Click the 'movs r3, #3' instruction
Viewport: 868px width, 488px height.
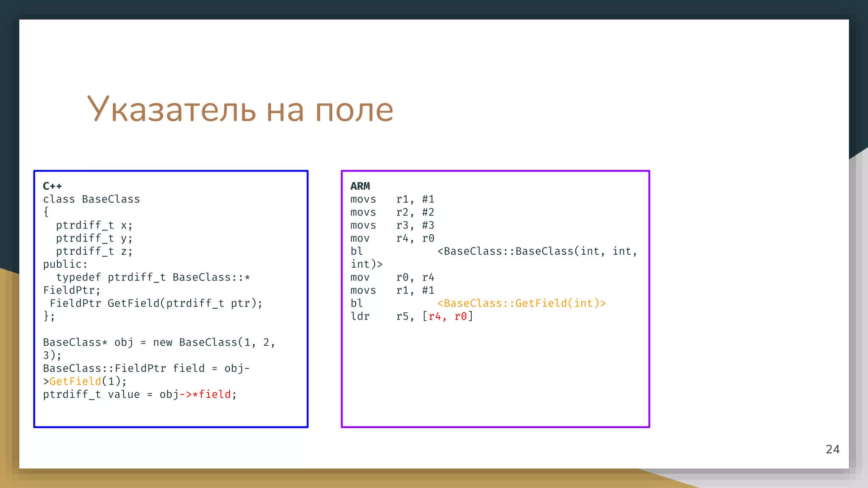(392, 225)
